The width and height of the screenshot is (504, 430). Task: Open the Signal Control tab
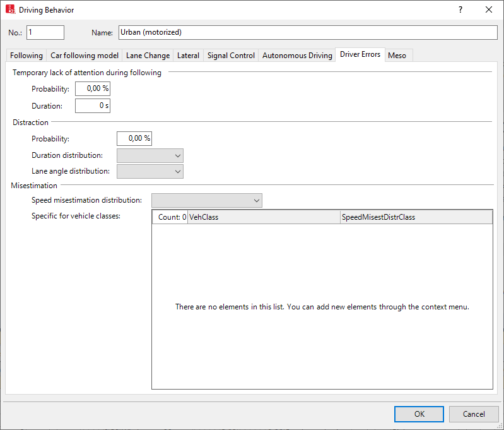231,56
